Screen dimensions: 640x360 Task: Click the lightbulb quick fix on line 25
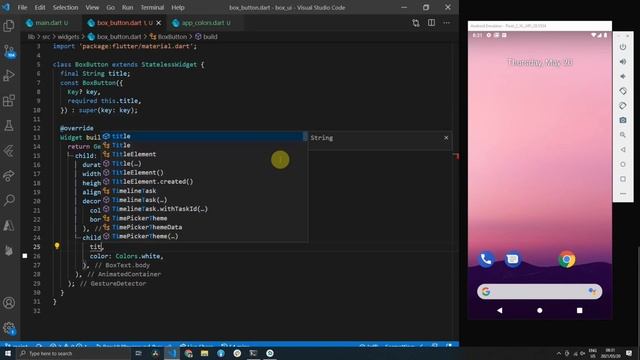[x=57, y=246]
